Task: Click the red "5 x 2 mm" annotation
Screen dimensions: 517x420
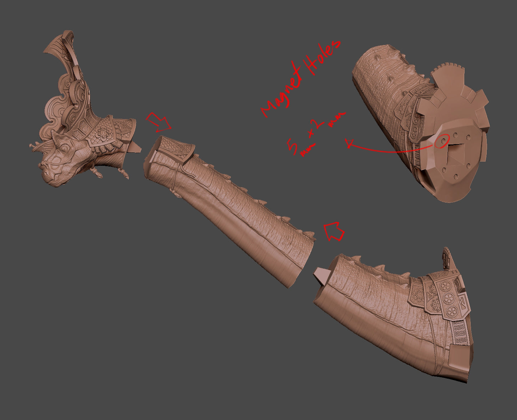Action: (314, 135)
